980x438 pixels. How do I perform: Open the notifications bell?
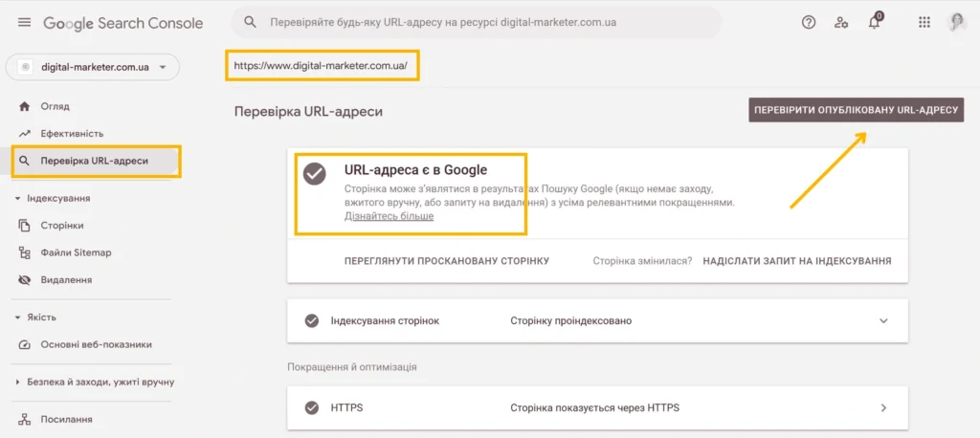pyautogui.click(x=875, y=23)
